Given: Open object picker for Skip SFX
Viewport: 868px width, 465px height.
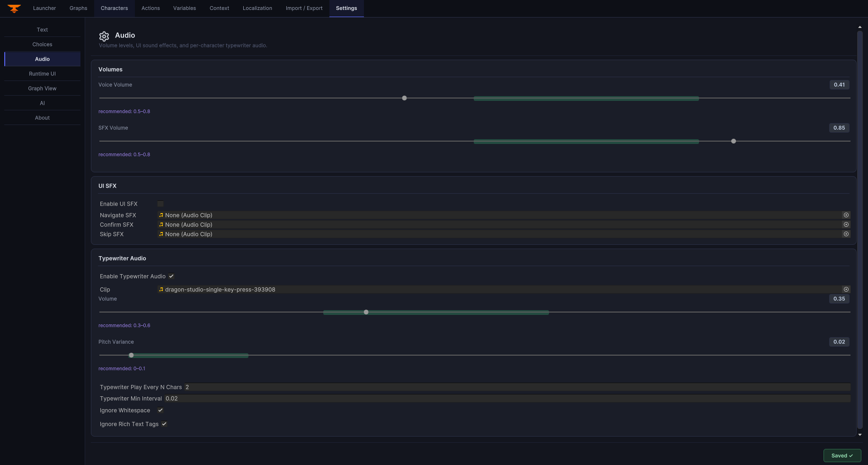Looking at the screenshot, I should coord(846,234).
